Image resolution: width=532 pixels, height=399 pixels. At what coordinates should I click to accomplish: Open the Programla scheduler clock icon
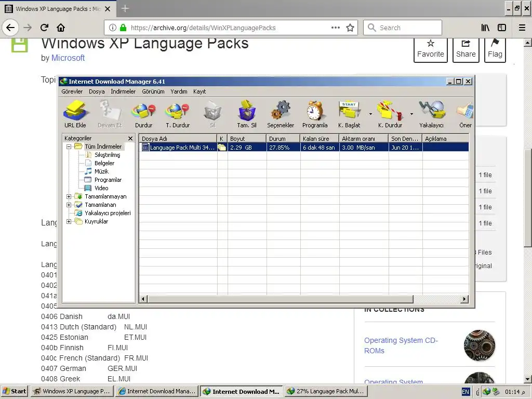[x=315, y=114]
